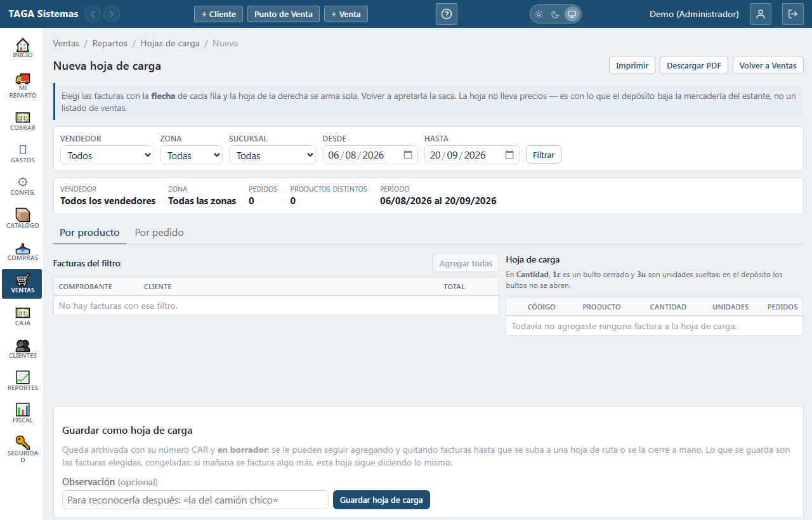This screenshot has height=520, width=812.
Task: Focus the Observación text field
Action: (x=195, y=500)
